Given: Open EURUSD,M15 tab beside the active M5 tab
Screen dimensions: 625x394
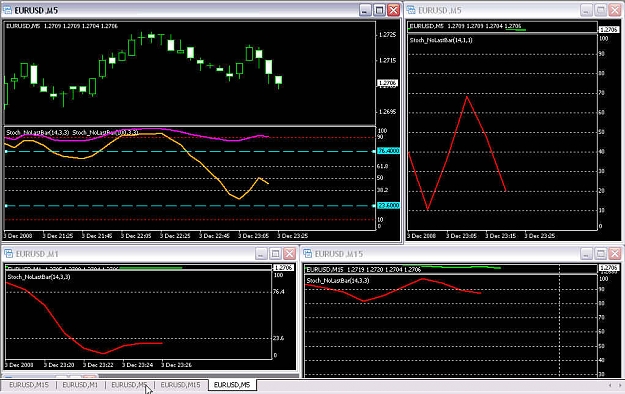Looking at the screenshot, I should coord(180,385).
